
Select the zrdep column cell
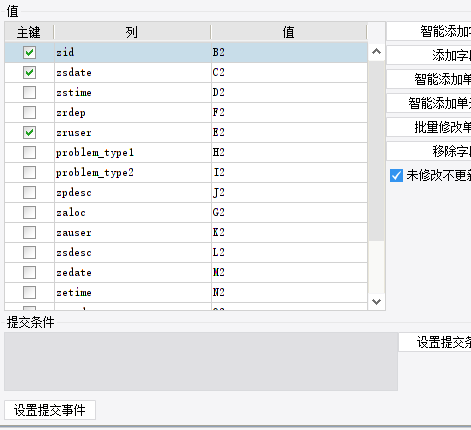coord(133,112)
